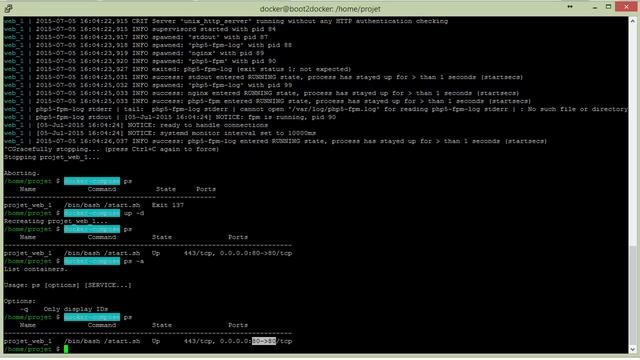Screen dimensions: 640x360
Task: Click 'List containers.' text
Action: pyautogui.click(x=36, y=269)
